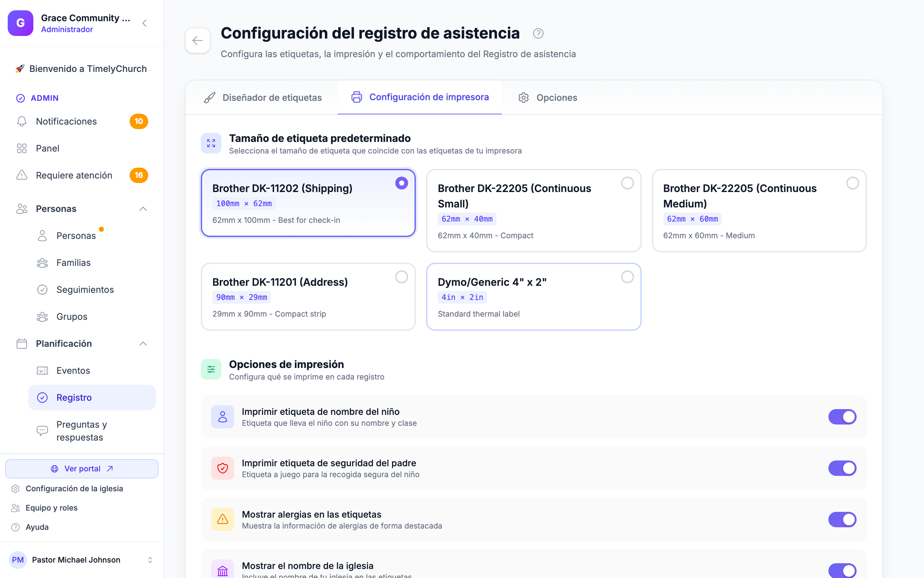The width and height of the screenshot is (924, 578).
Task: Click the red shield security label icon
Action: pyautogui.click(x=223, y=468)
